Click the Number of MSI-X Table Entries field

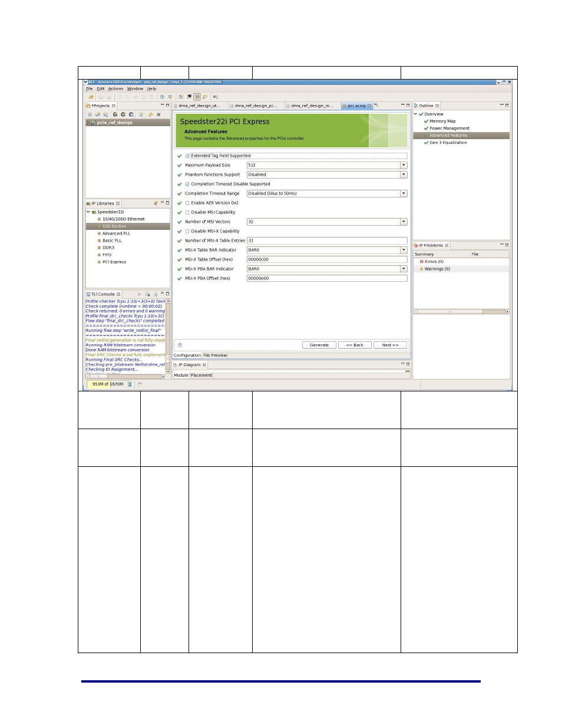tap(327, 241)
